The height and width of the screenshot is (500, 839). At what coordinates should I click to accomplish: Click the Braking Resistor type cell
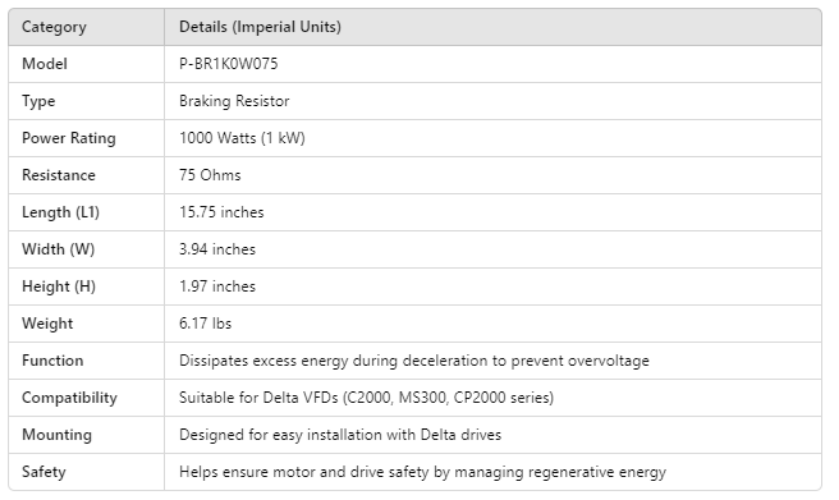[x=226, y=101]
